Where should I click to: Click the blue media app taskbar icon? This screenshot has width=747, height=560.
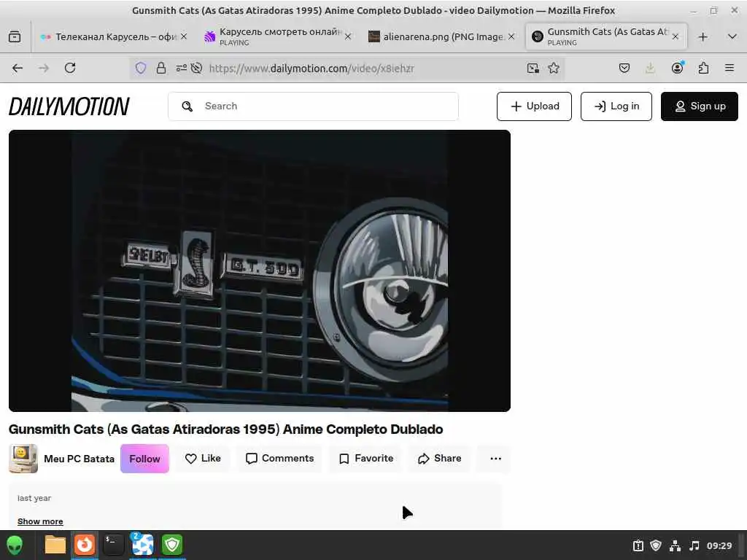(x=142, y=544)
